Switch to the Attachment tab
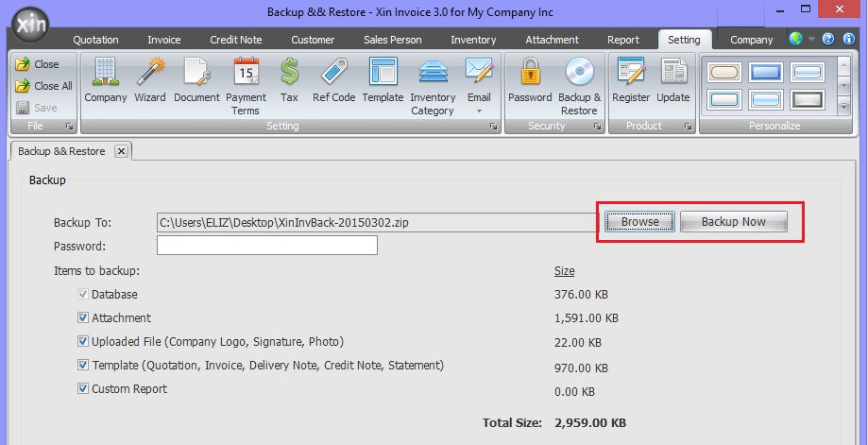The image size is (868, 445). pyautogui.click(x=552, y=40)
